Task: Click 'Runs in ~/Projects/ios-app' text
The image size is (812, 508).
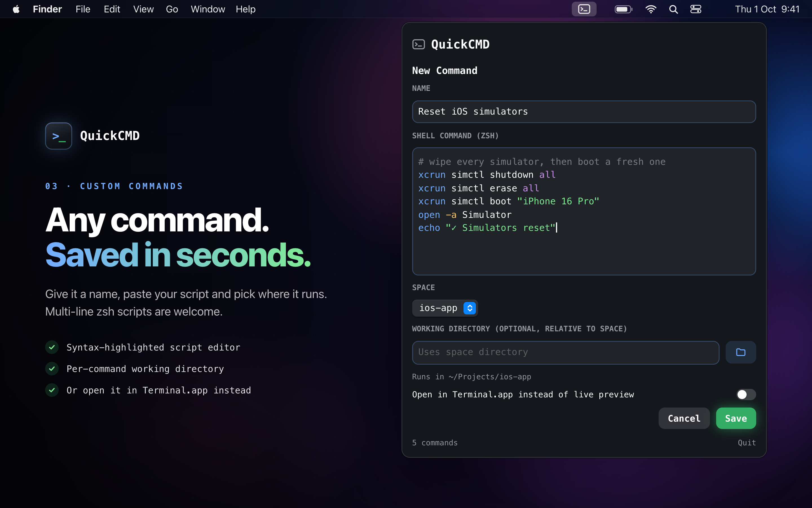Action: click(471, 377)
